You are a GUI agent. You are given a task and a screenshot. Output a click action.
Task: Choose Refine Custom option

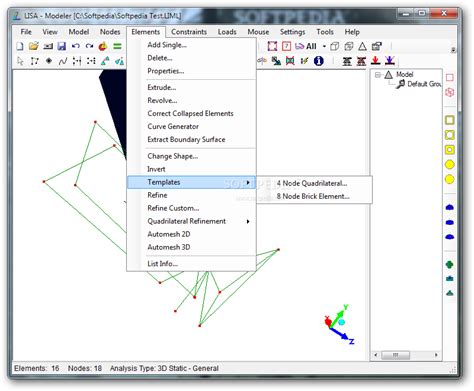point(173,208)
